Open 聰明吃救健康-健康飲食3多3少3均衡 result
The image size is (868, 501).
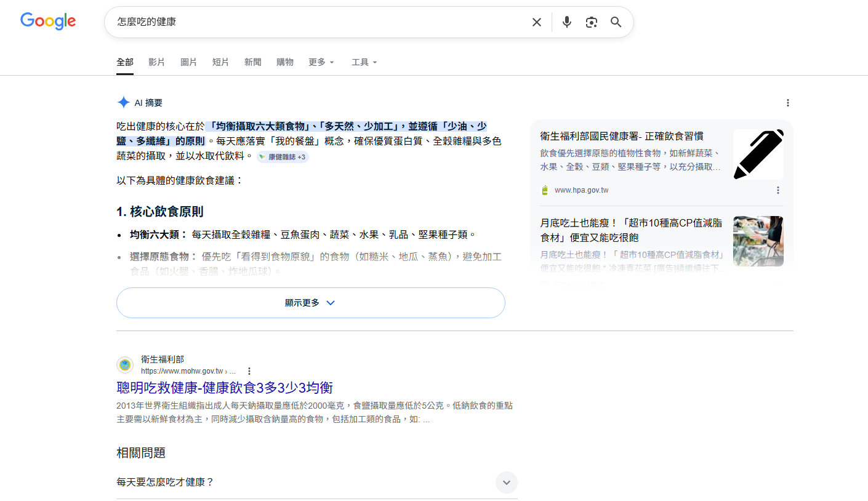pos(225,388)
